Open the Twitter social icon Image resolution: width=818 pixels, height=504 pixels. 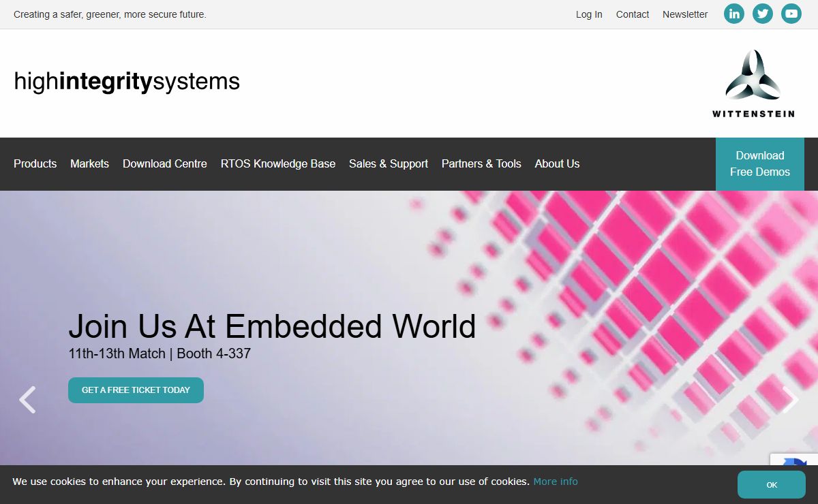pos(763,14)
